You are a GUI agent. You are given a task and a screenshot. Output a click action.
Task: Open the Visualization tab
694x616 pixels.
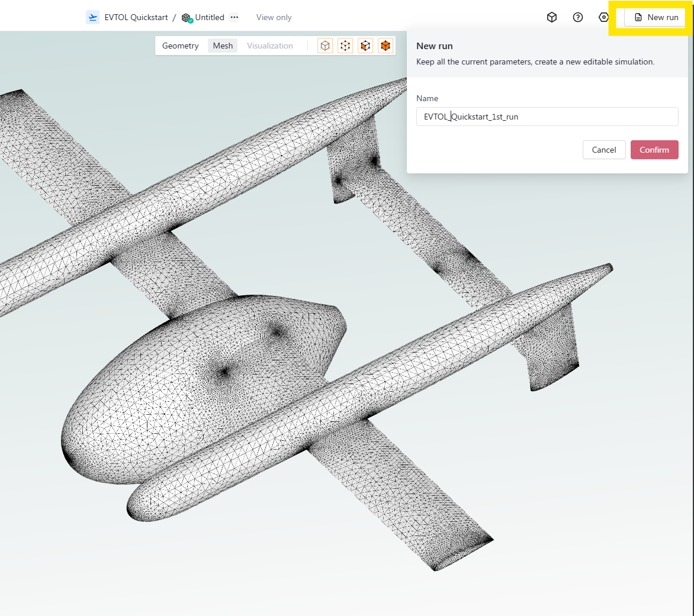[x=269, y=46]
